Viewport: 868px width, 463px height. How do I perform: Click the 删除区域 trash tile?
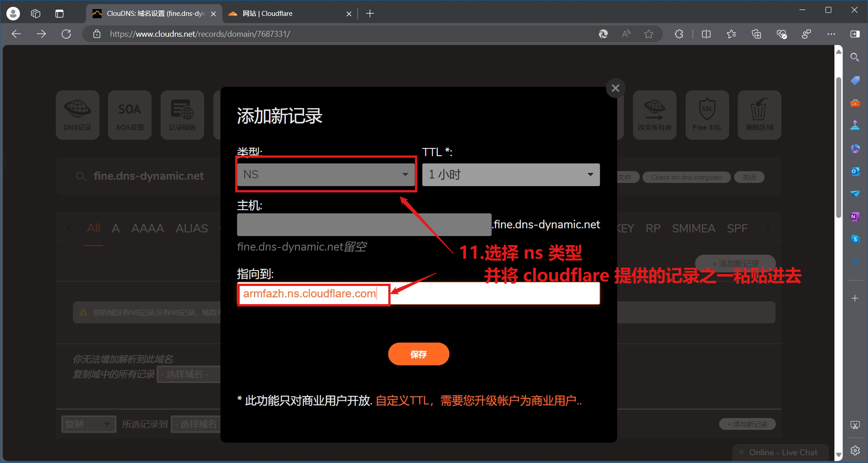tap(760, 115)
